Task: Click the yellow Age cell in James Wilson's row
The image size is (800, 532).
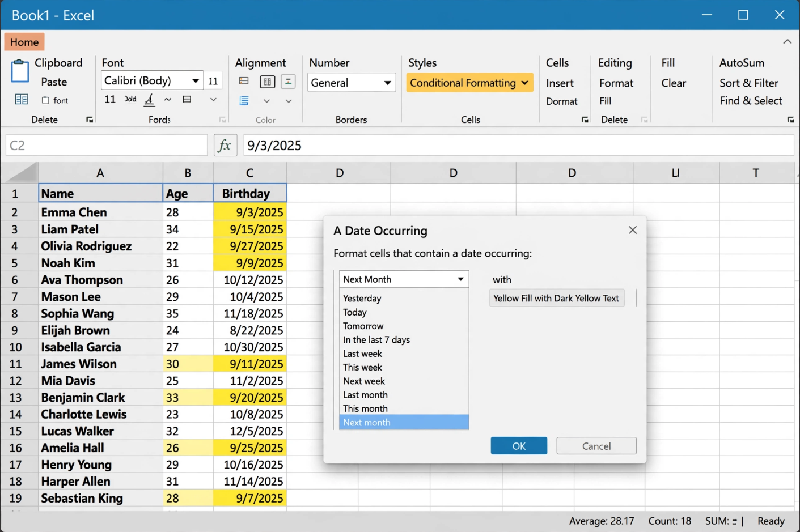Action: [188, 364]
